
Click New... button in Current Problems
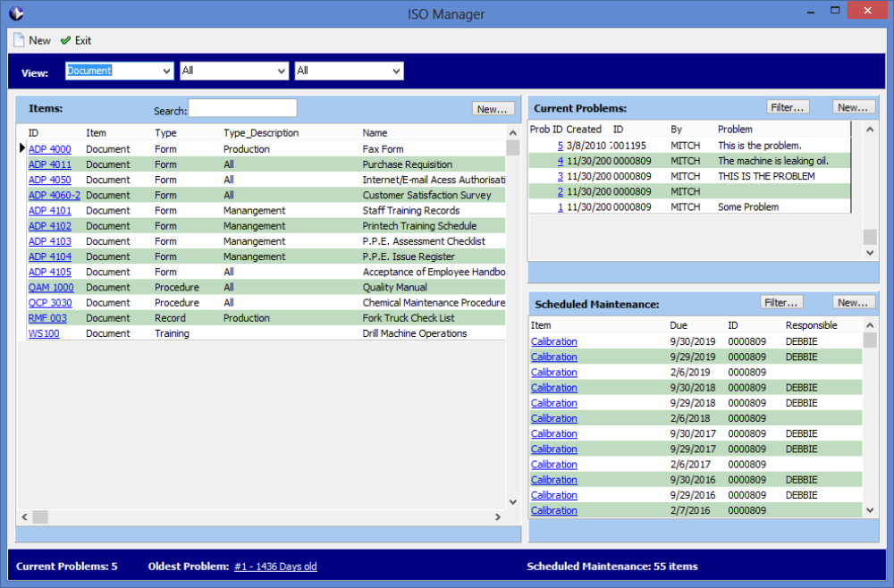tap(853, 107)
